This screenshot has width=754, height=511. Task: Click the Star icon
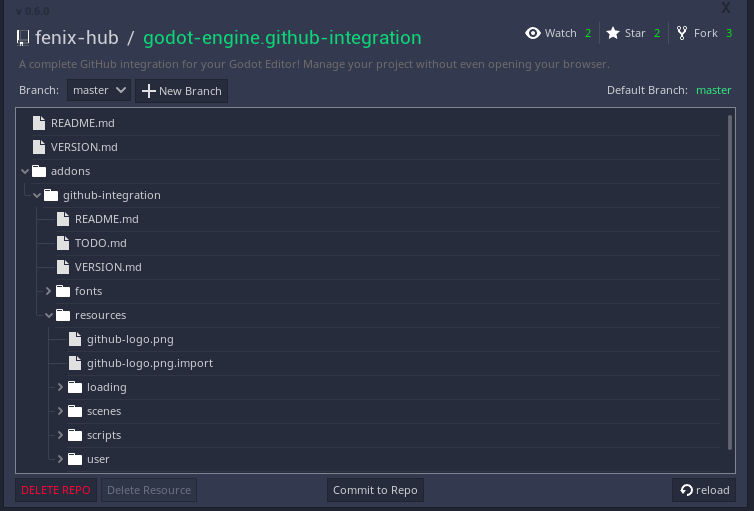point(612,33)
